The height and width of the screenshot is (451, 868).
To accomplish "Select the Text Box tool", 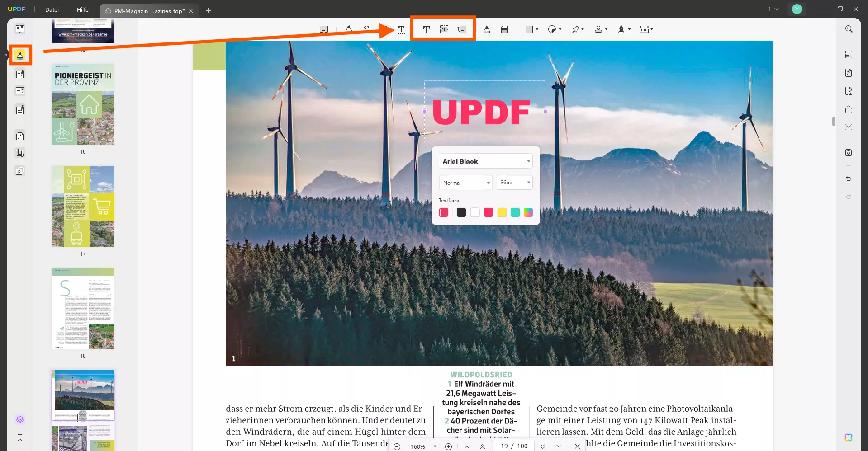I will click(x=444, y=29).
